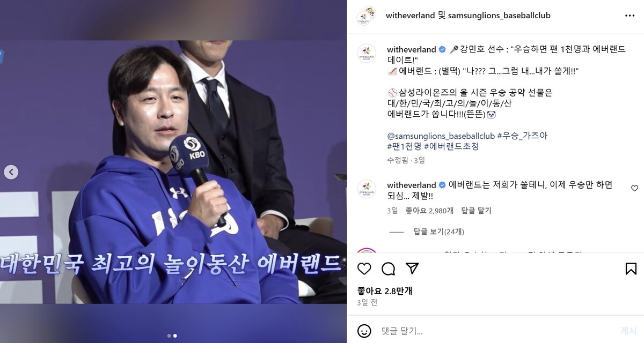Select first carousel dot indicator
The image size is (644, 343).
coord(169,336)
